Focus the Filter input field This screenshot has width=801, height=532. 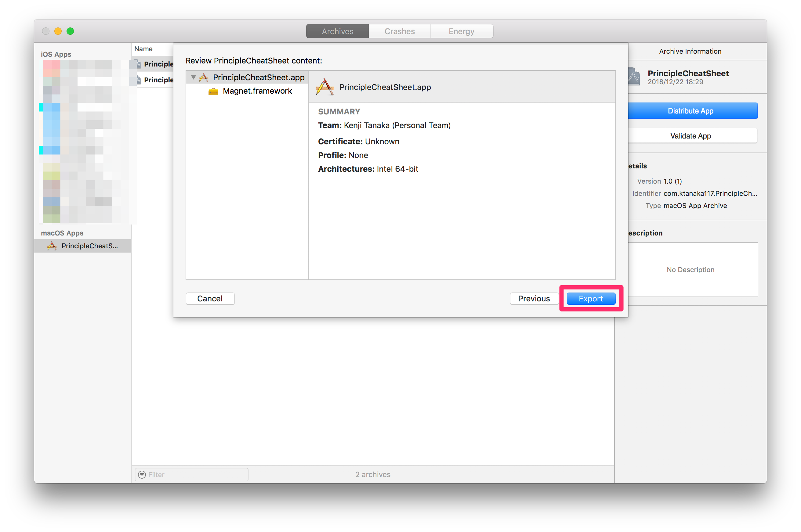[191, 474]
